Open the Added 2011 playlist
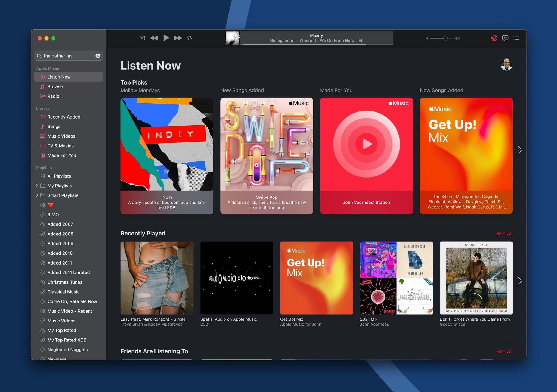The image size is (557, 392). click(69, 263)
